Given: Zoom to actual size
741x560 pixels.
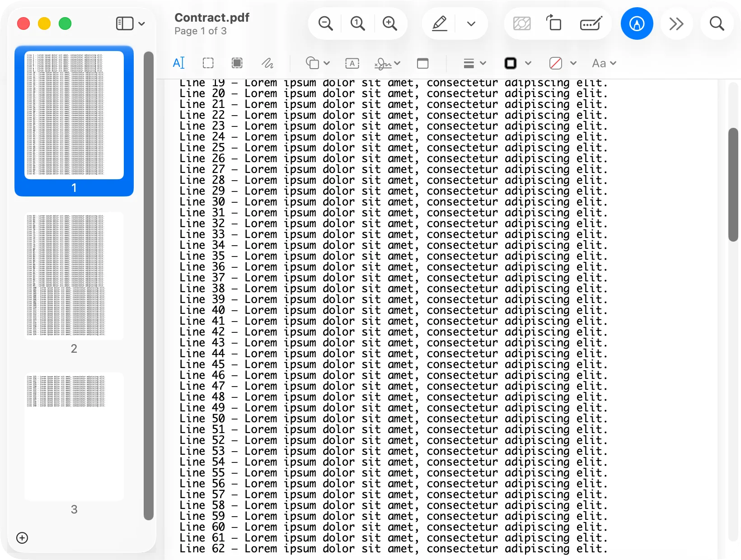Looking at the screenshot, I should pyautogui.click(x=357, y=23).
